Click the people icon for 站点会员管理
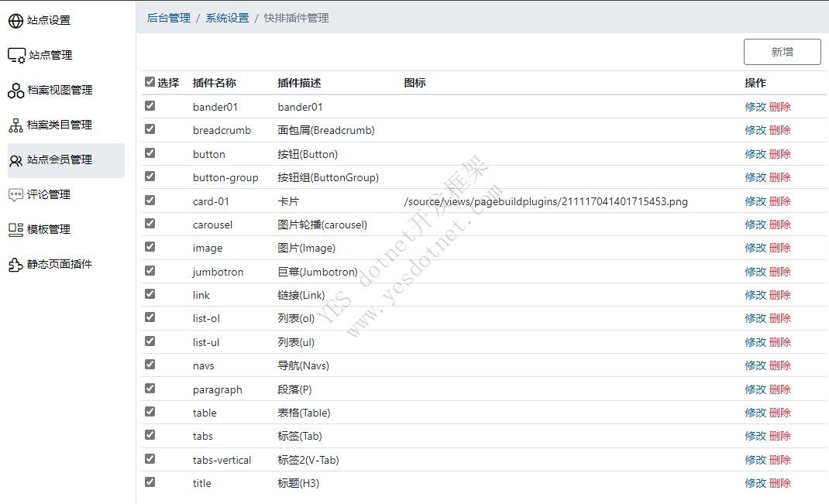This screenshot has height=504, width=829. (15, 160)
